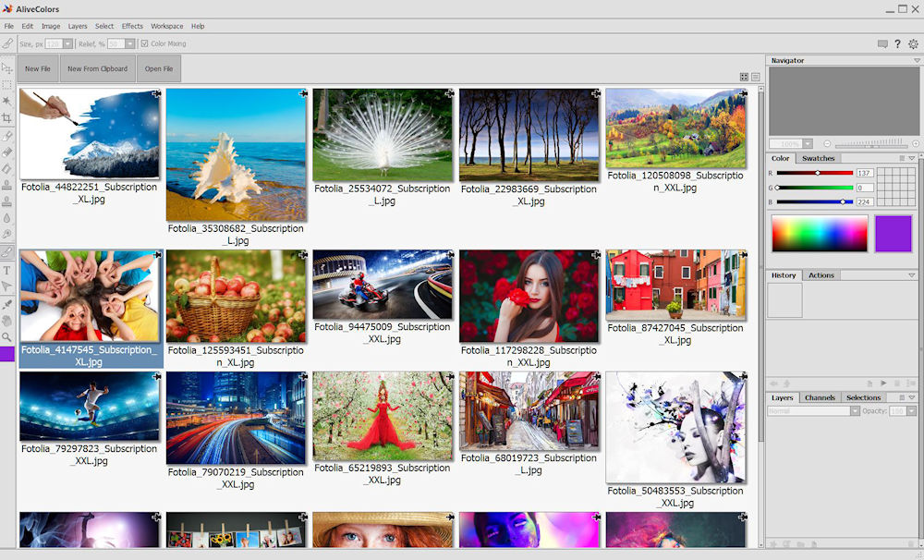The height and width of the screenshot is (560, 924).
Task: Pick the Zoom magnifier tool
Action: [6, 337]
